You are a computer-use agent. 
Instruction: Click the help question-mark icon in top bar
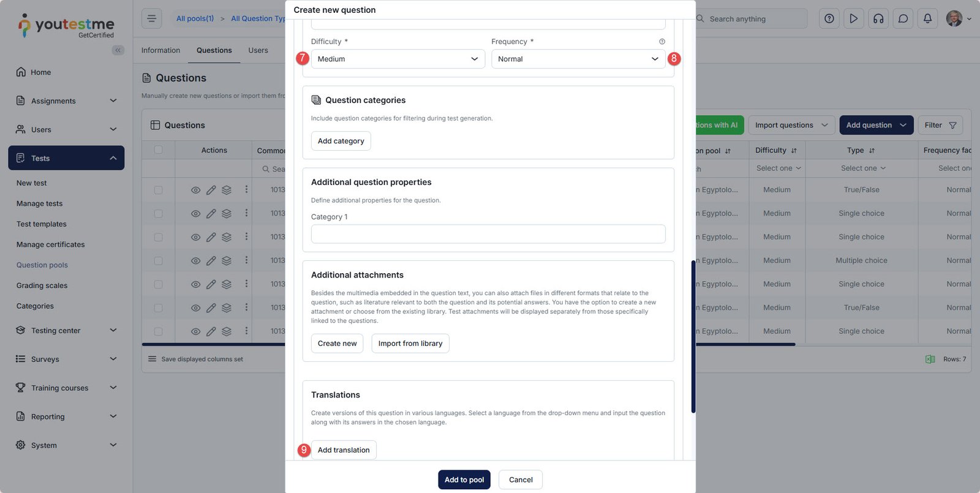[829, 19]
